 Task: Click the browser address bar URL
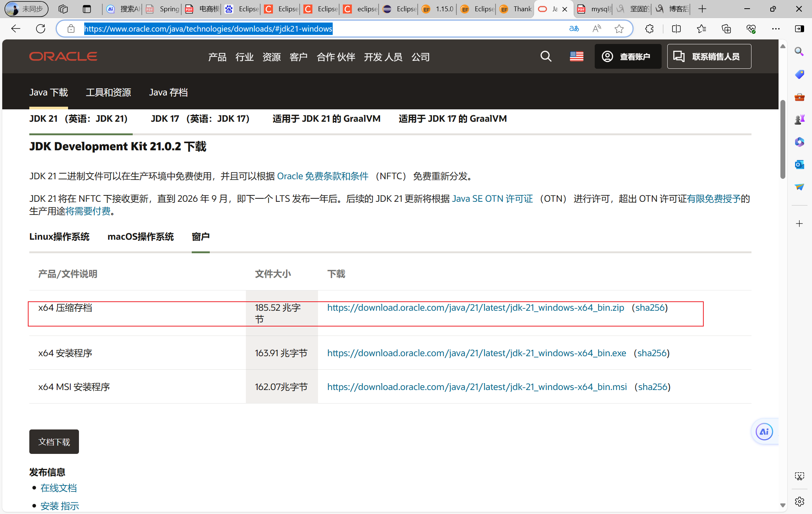click(208, 29)
